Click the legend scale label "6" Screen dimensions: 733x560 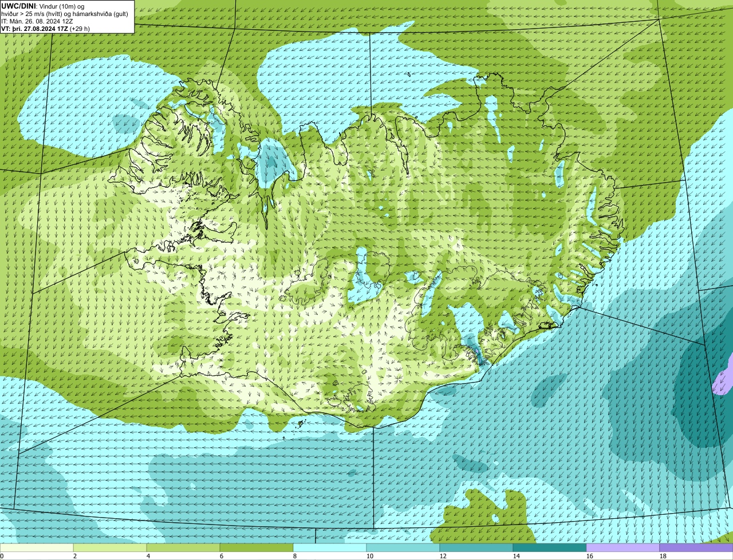tap(222, 556)
